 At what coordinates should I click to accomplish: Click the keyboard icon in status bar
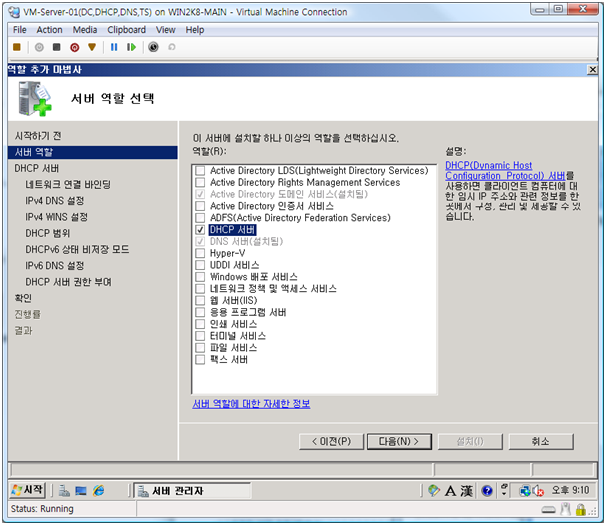tap(548, 510)
